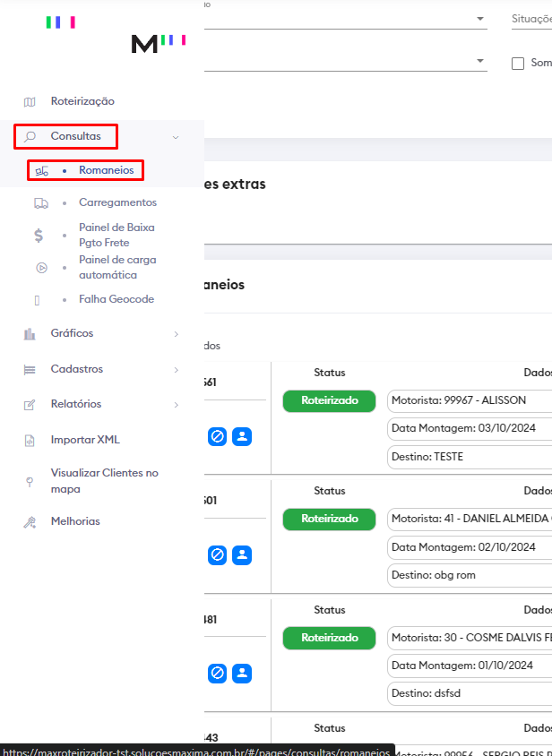Image resolution: width=552 pixels, height=756 pixels.
Task: Expand the Cadastros menu arrow
Action: [177, 370]
